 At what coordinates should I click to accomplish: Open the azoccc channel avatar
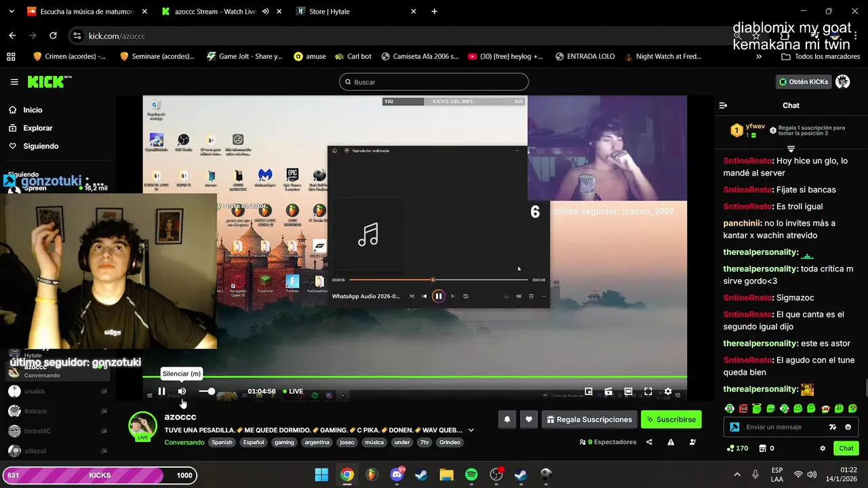click(143, 426)
